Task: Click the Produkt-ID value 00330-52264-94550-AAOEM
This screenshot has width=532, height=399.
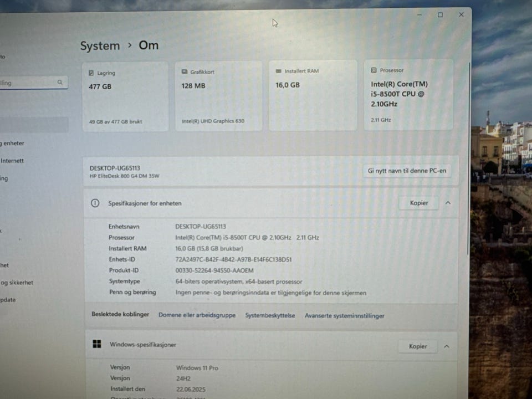Action: click(x=214, y=270)
